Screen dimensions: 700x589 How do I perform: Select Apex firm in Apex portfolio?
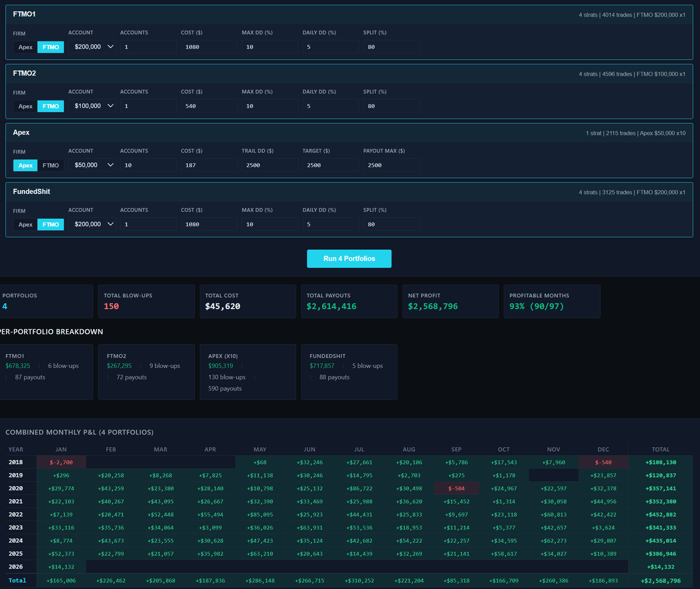tap(25, 165)
